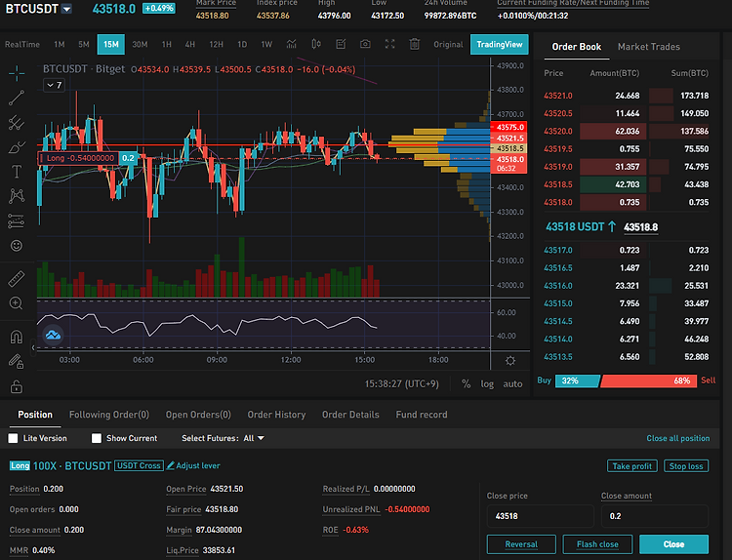Toggle stay-in-drawing mode pencil lock
732x560 pixels.
coord(17,361)
